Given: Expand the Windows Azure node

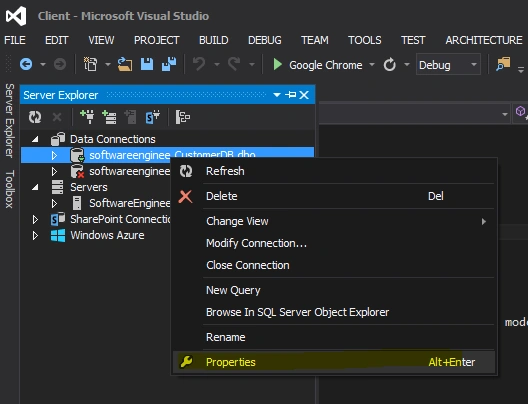Looking at the screenshot, I should (35, 235).
